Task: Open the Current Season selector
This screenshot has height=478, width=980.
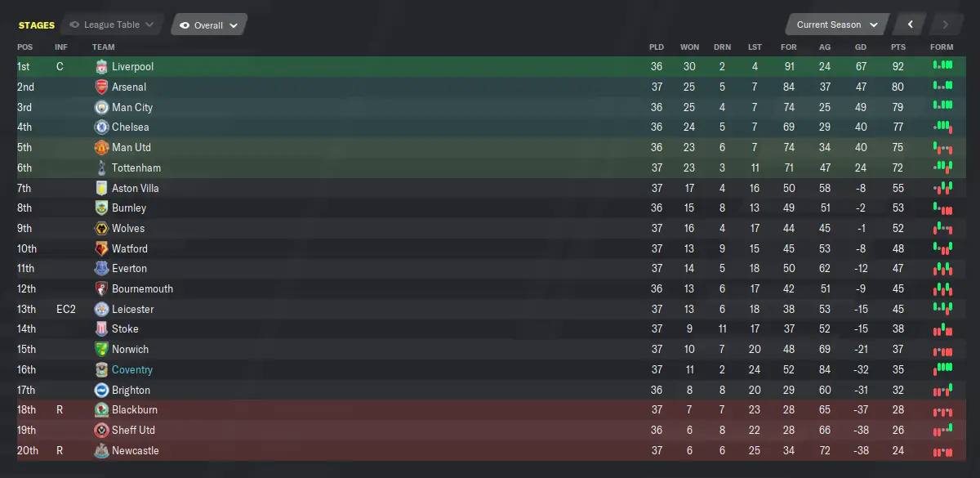Action: 837,25
